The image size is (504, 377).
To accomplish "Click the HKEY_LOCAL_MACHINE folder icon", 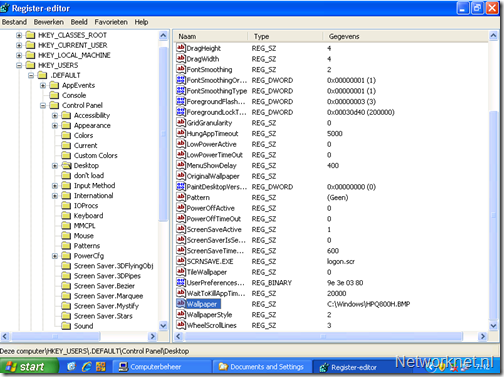I will pyautogui.click(x=30, y=55).
